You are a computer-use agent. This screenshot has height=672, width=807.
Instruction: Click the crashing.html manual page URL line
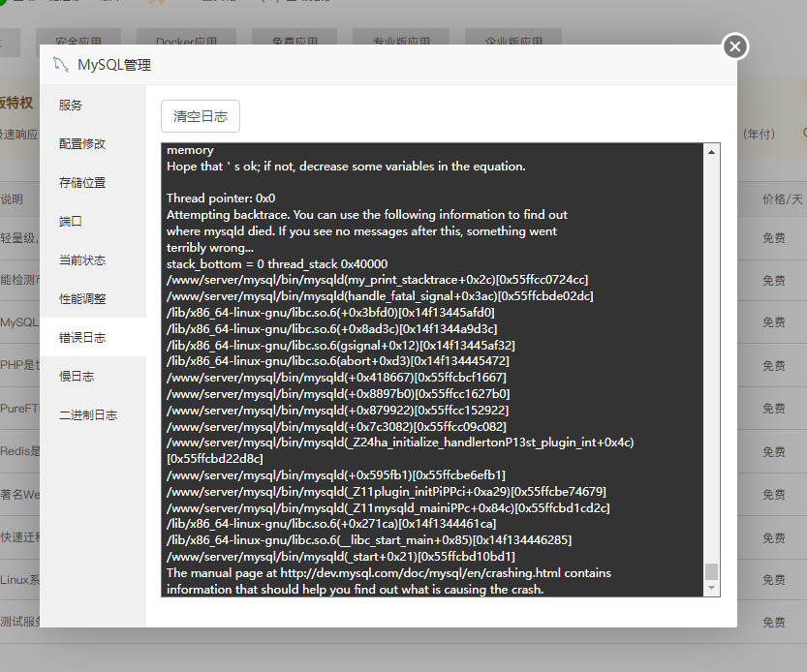coord(388,572)
